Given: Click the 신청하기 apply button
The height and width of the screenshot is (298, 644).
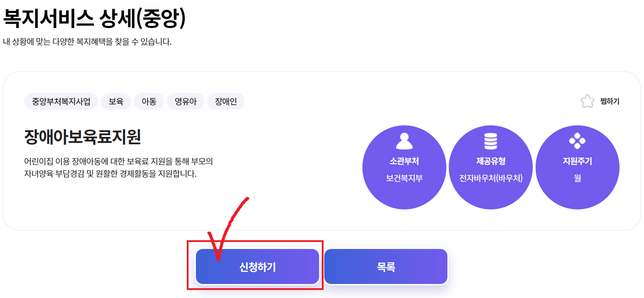Looking at the screenshot, I should tap(257, 267).
